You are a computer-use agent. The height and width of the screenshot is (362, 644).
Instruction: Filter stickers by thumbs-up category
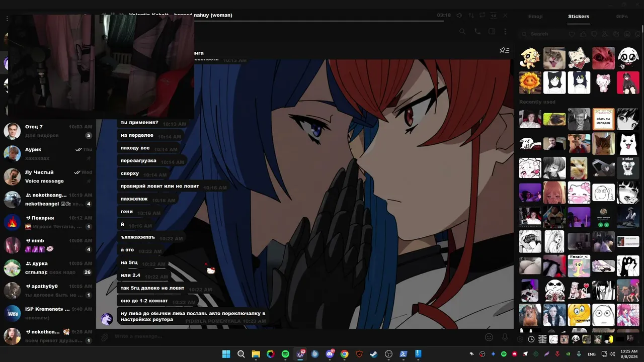coord(583,34)
